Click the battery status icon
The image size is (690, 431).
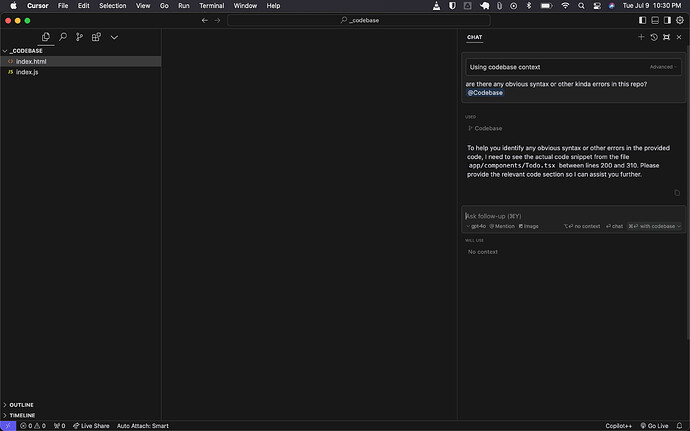click(x=547, y=6)
